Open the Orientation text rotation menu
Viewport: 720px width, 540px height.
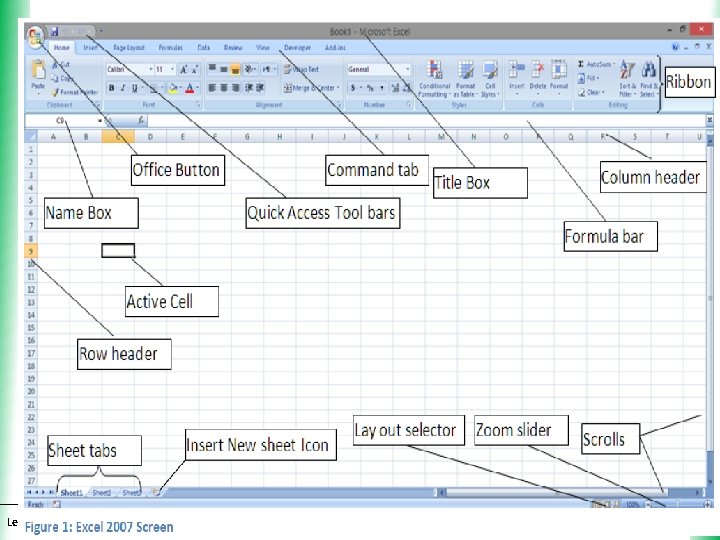[250, 69]
